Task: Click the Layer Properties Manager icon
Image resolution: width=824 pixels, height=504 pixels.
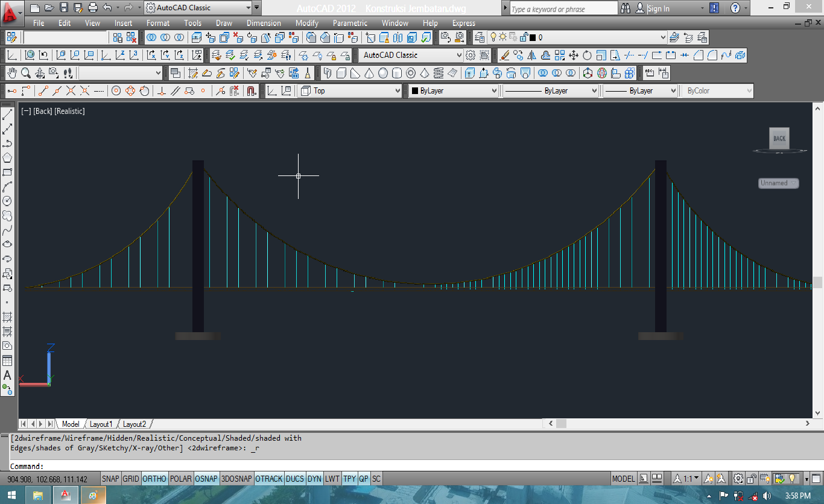Action: 480,37
